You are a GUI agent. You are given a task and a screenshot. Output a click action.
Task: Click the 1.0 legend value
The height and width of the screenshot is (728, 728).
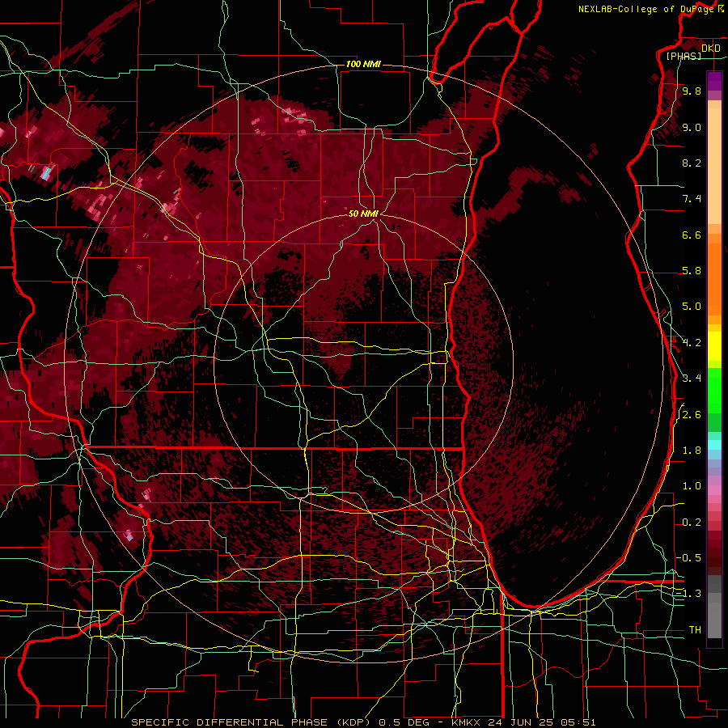[x=692, y=487]
